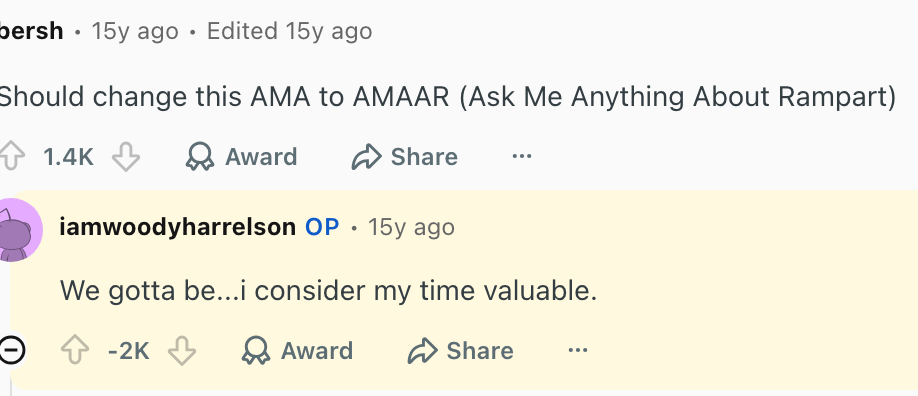Click the 1.4K vote score
The image size is (918, 396).
tap(68, 157)
